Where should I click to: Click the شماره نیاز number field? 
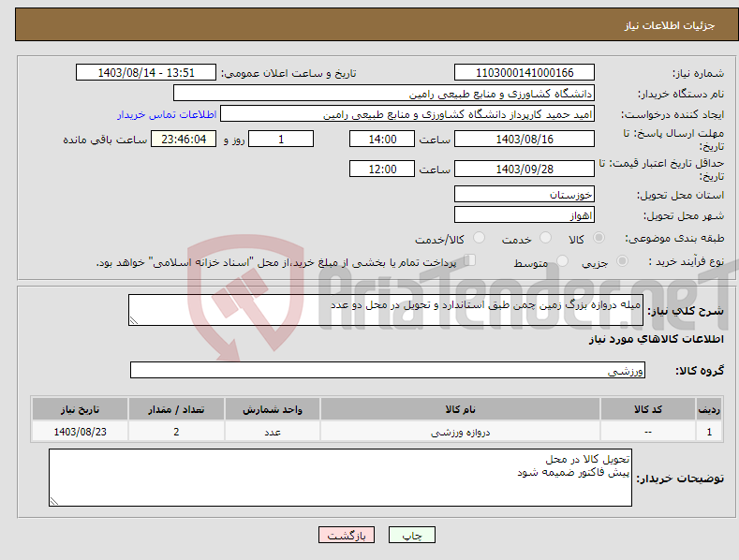click(525, 73)
